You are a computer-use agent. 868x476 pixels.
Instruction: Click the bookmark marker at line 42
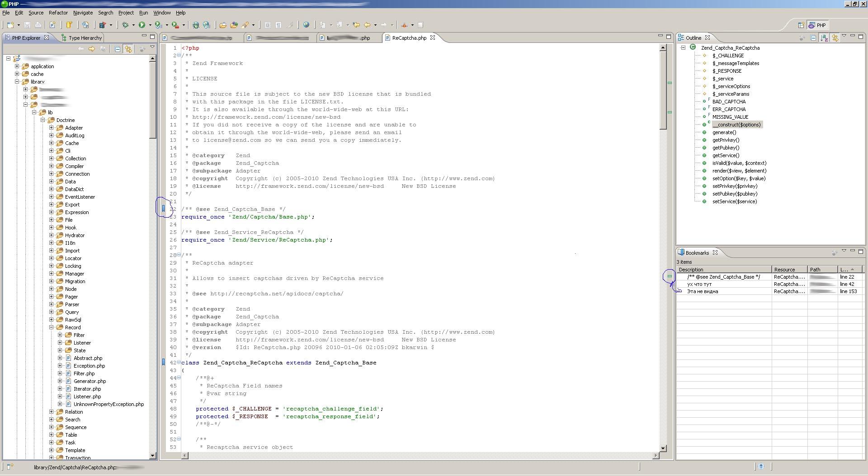click(x=163, y=362)
